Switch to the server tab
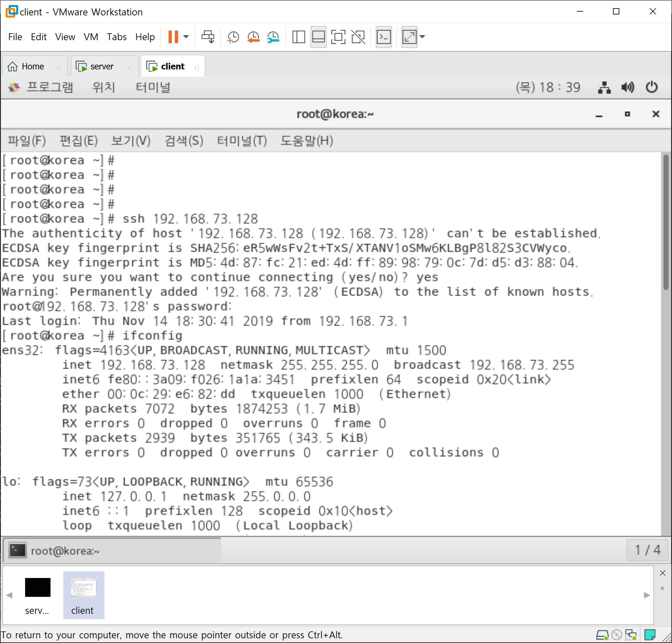672x643 pixels. [102, 67]
